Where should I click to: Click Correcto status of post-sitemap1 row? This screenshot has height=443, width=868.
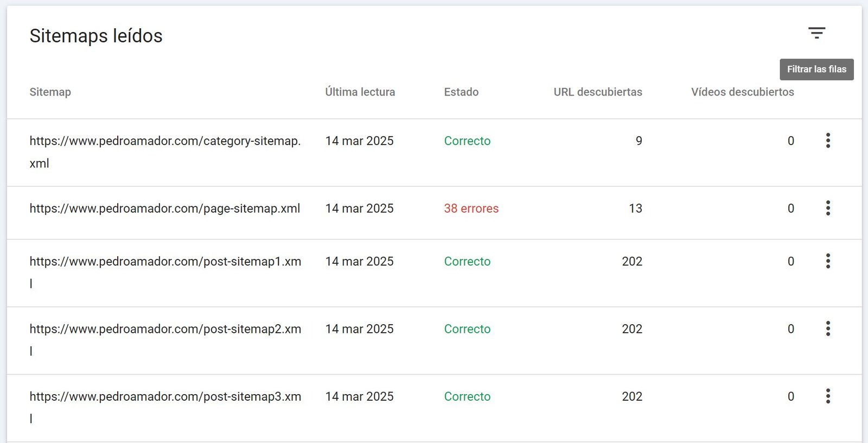pos(467,262)
